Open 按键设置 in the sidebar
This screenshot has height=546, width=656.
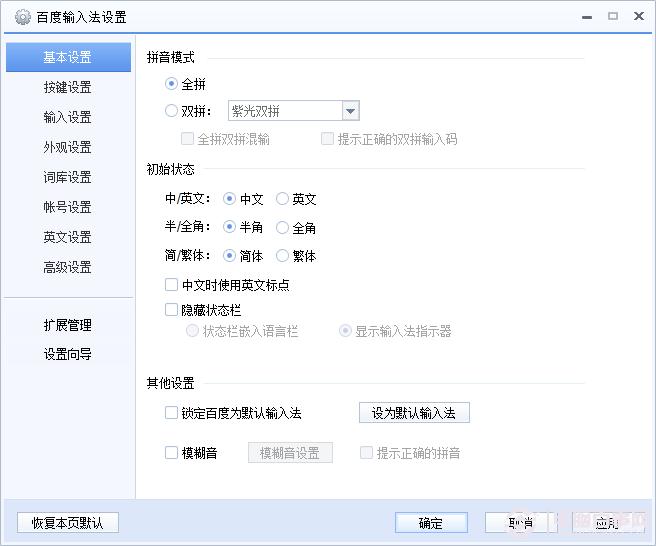(x=67, y=87)
